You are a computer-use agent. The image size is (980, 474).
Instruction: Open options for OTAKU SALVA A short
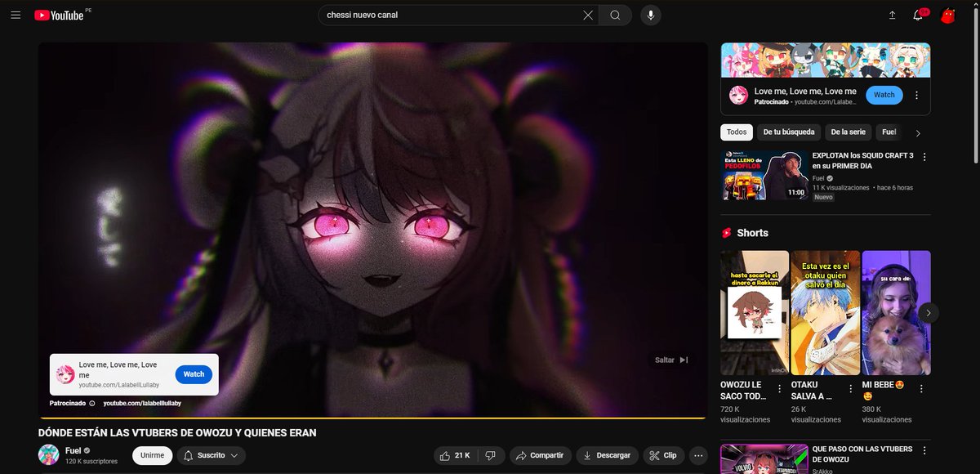[851, 388]
